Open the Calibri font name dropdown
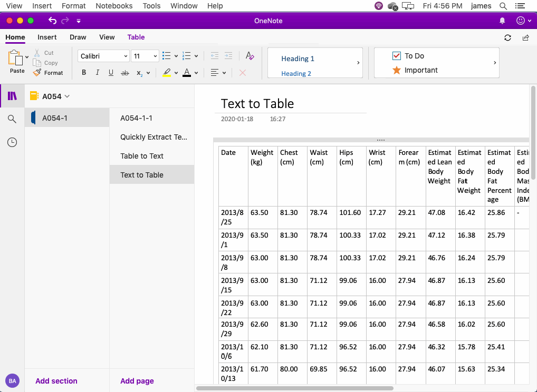The height and width of the screenshot is (392, 537). (103, 56)
